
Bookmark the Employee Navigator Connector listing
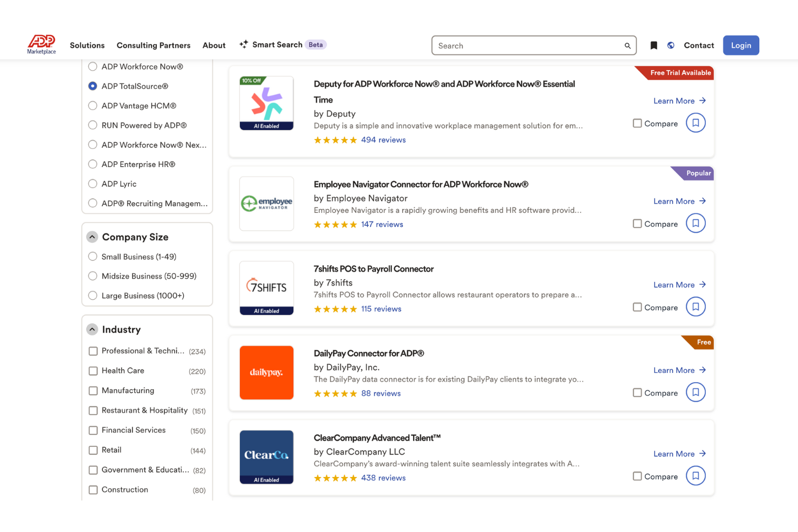pos(696,223)
